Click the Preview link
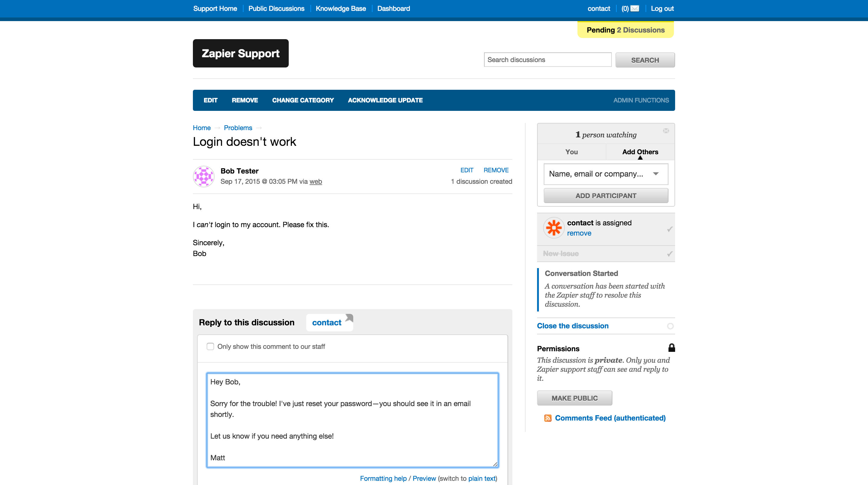Screen dimensions: 868x485 pyautogui.click(x=424, y=478)
